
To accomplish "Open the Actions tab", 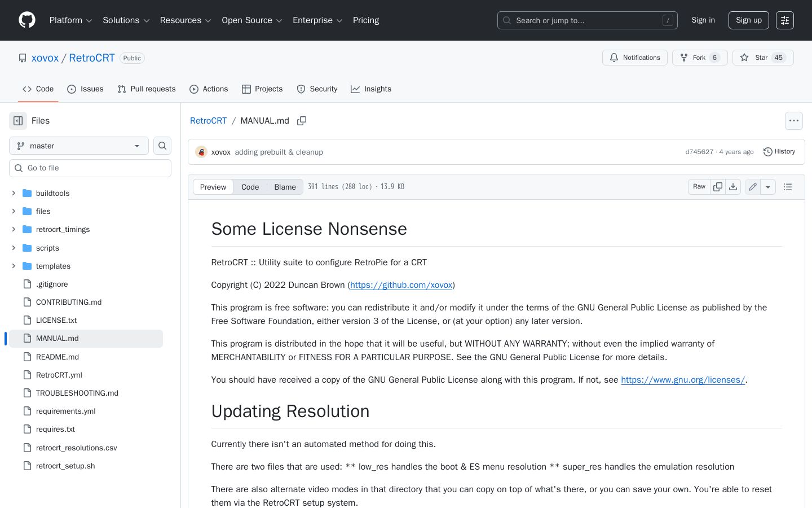I will [x=209, y=89].
